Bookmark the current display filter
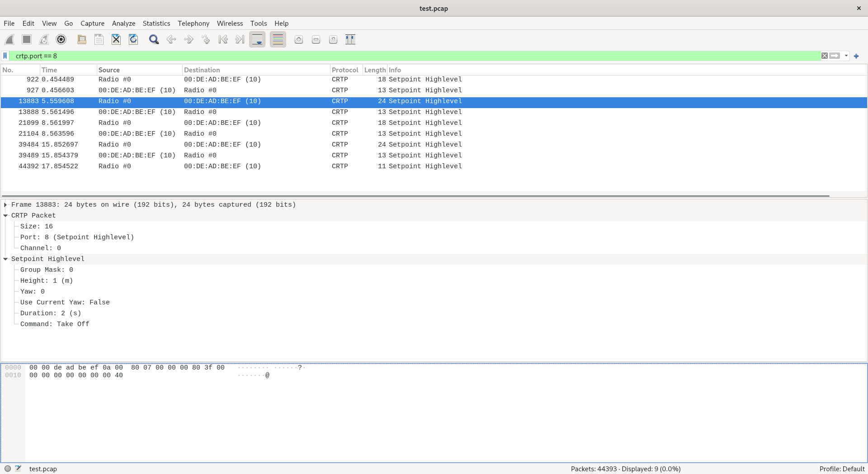 [x=5, y=56]
